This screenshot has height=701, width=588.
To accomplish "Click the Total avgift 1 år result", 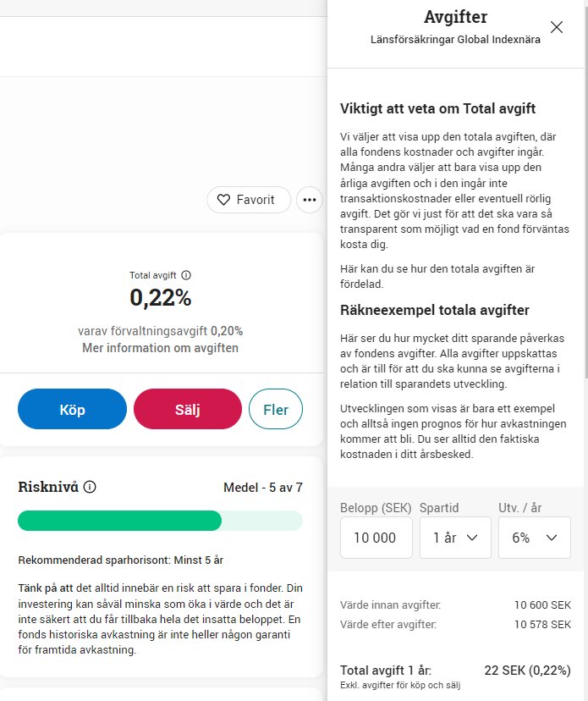I will point(527,670).
